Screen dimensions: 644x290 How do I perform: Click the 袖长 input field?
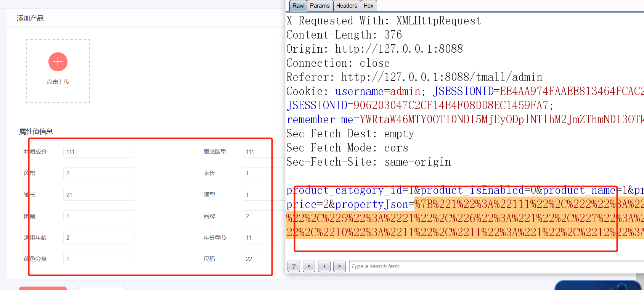[x=99, y=195]
